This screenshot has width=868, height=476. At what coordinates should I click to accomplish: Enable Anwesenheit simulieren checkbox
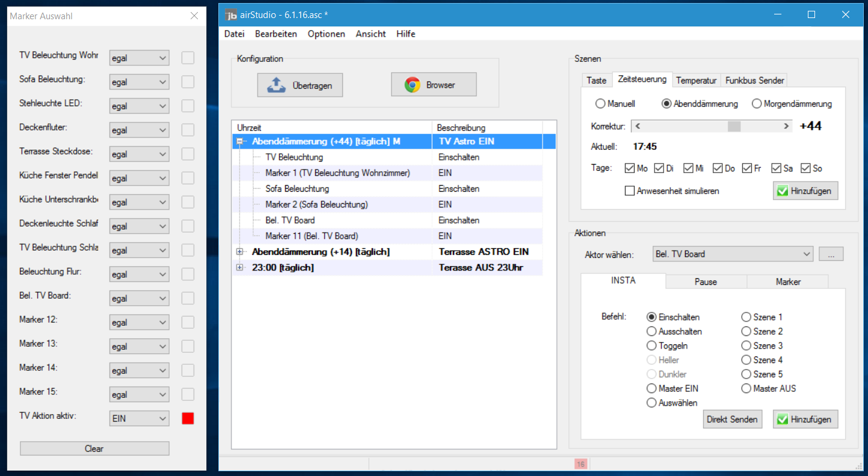pyautogui.click(x=630, y=191)
